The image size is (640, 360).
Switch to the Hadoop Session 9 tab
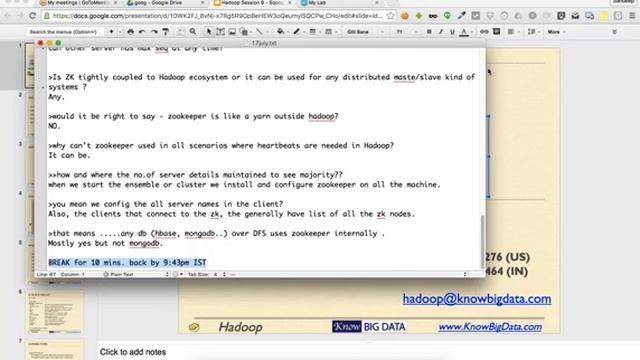click(253, 3)
